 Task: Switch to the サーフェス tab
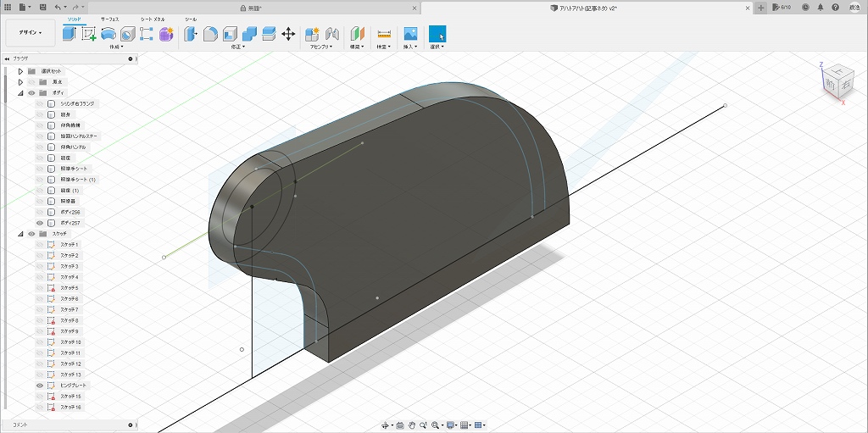110,18
